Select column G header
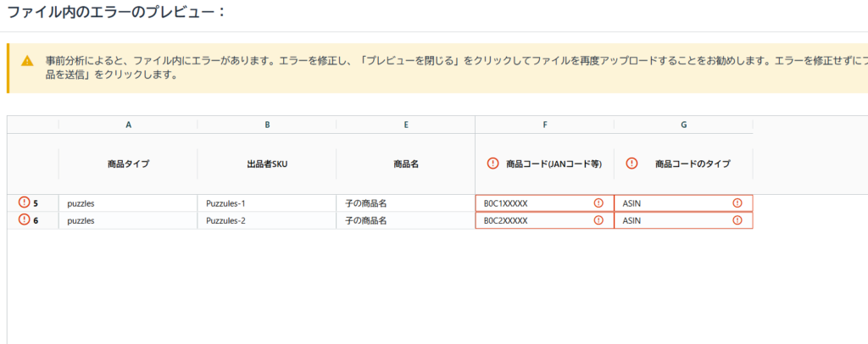This screenshot has width=868, height=344. [x=683, y=125]
